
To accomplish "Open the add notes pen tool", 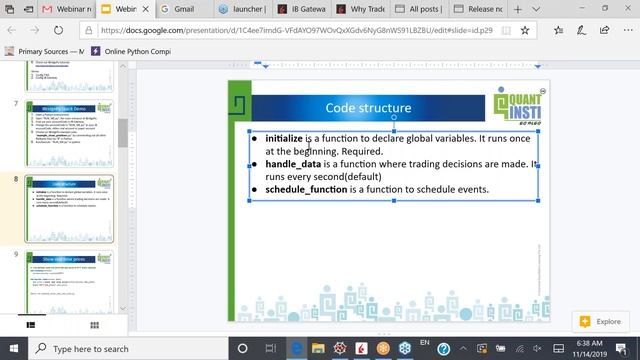I will point(581,30).
